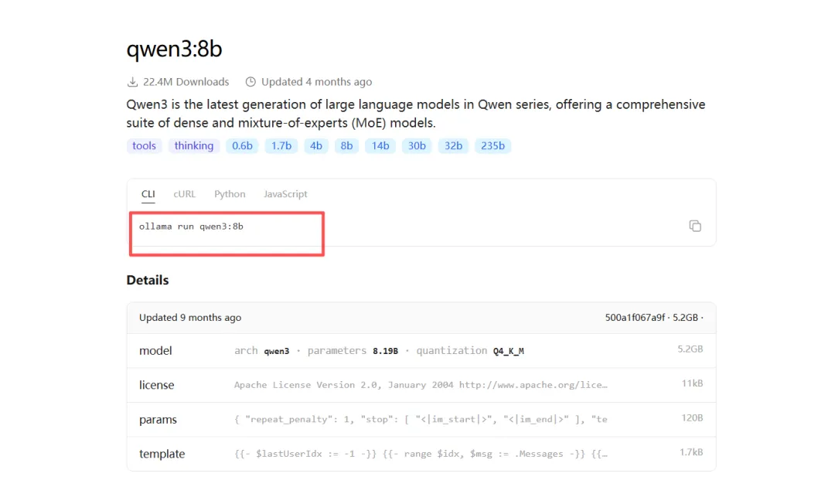Click the 5.2GB size in model row

[690, 349]
